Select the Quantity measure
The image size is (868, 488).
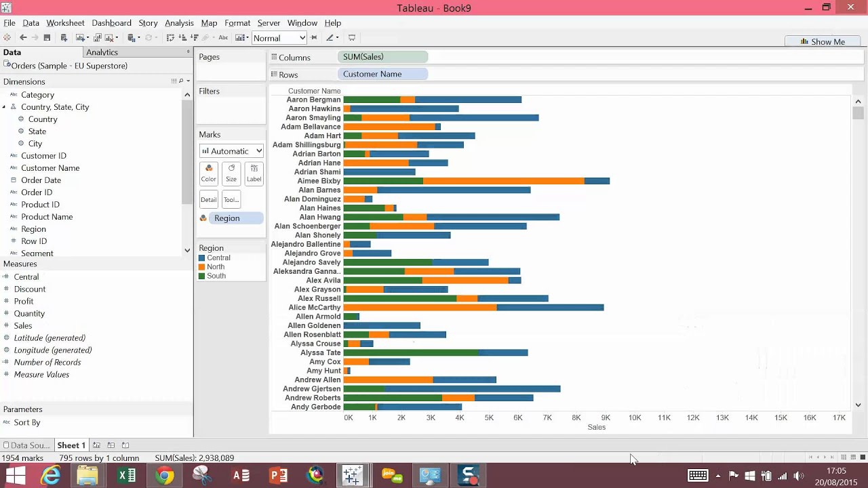[29, 313]
